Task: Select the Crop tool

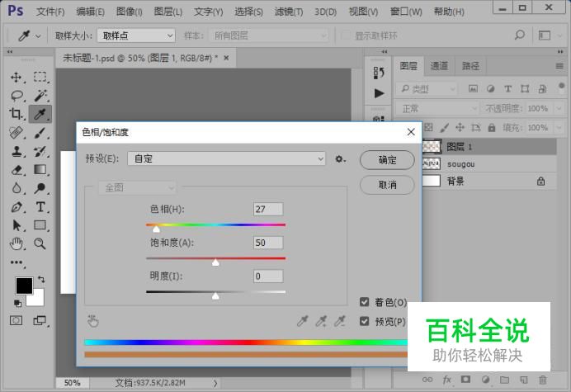Action: (x=16, y=114)
